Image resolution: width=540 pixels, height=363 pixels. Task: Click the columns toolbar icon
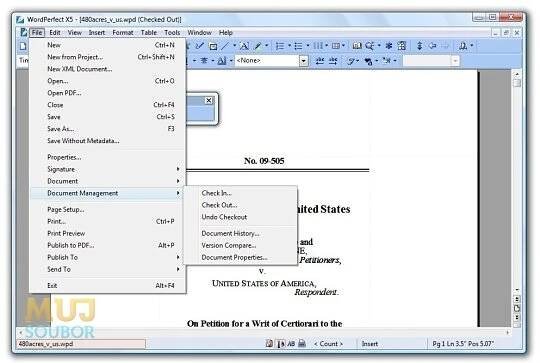318,46
